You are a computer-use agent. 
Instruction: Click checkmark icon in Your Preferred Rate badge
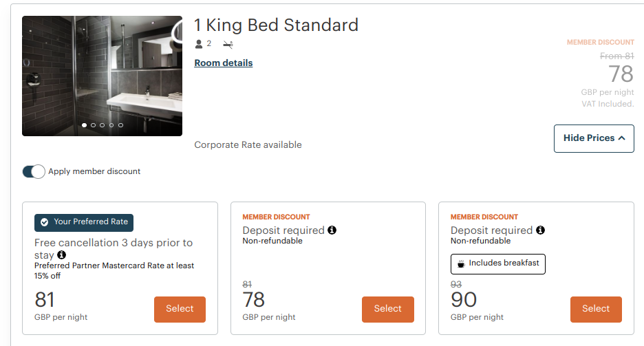[44, 222]
